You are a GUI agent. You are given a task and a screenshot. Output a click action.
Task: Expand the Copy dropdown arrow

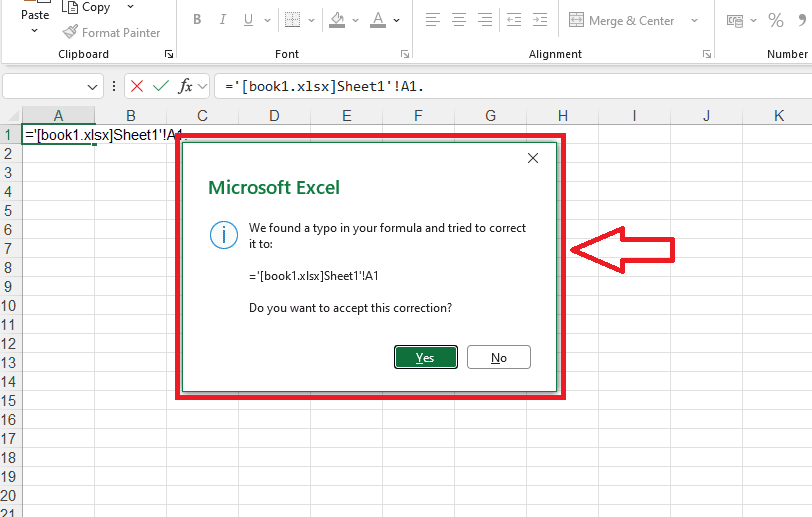click(x=130, y=7)
